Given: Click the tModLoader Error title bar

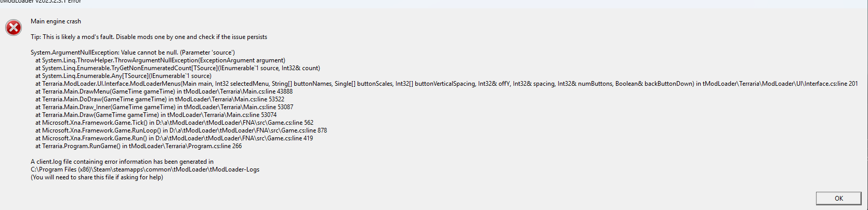Looking at the screenshot, I should click(x=42, y=2).
